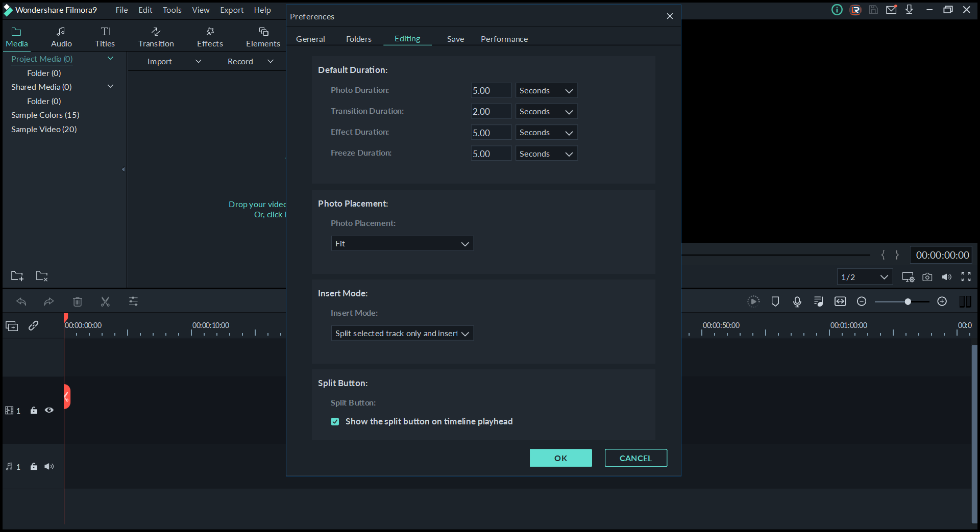Click the preview progress bar
This screenshot has width=980, height=532.
coord(776,255)
